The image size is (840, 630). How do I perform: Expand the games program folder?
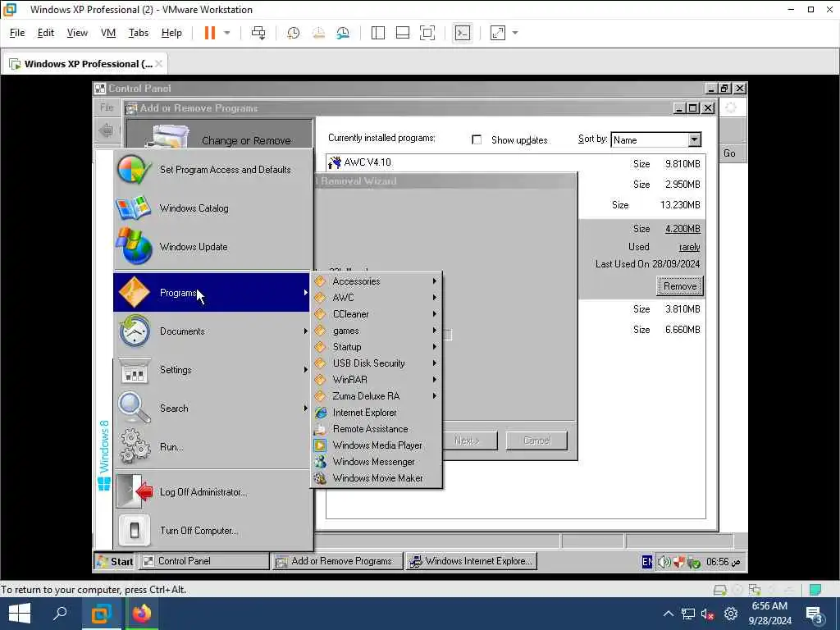pos(377,331)
